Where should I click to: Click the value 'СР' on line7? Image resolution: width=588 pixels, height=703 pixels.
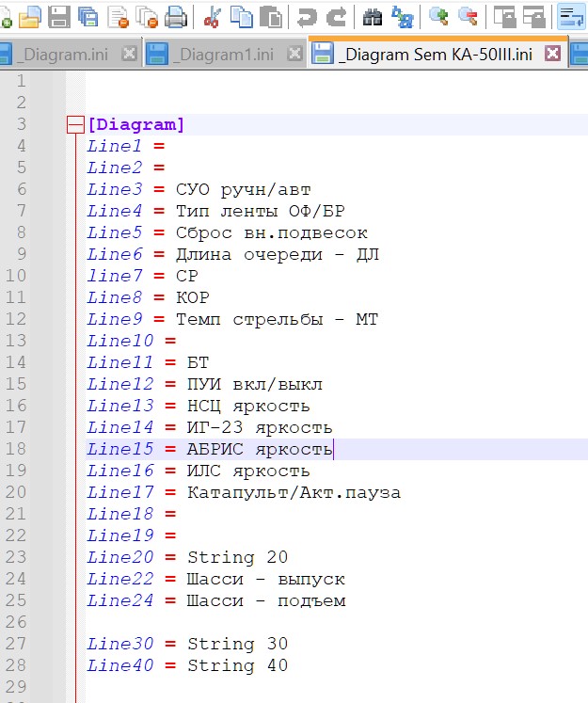(187, 276)
